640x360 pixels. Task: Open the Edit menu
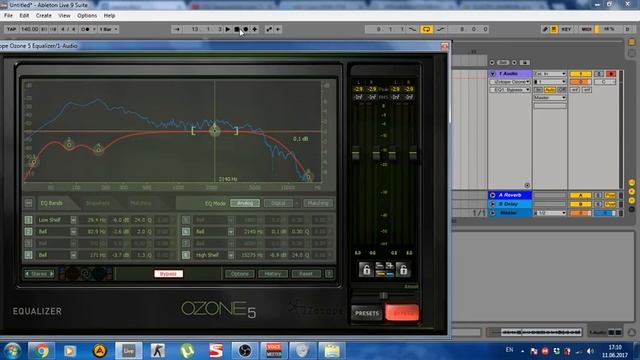click(24, 16)
